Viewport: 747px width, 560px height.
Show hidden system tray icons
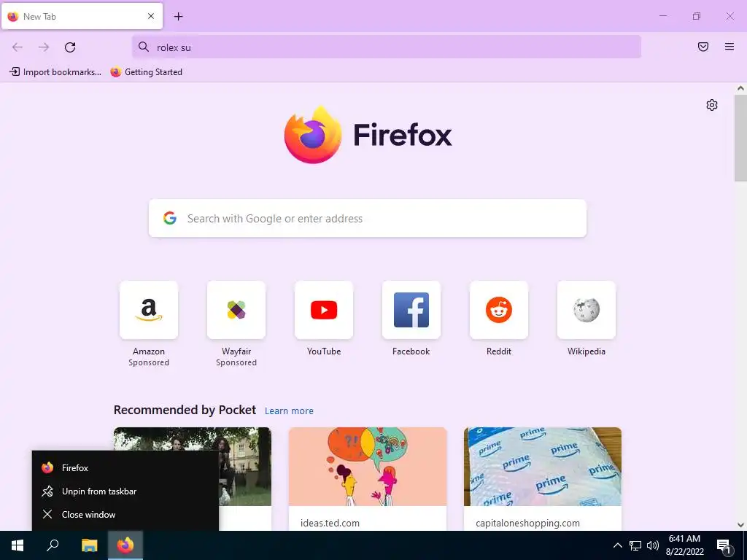[617, 545]
